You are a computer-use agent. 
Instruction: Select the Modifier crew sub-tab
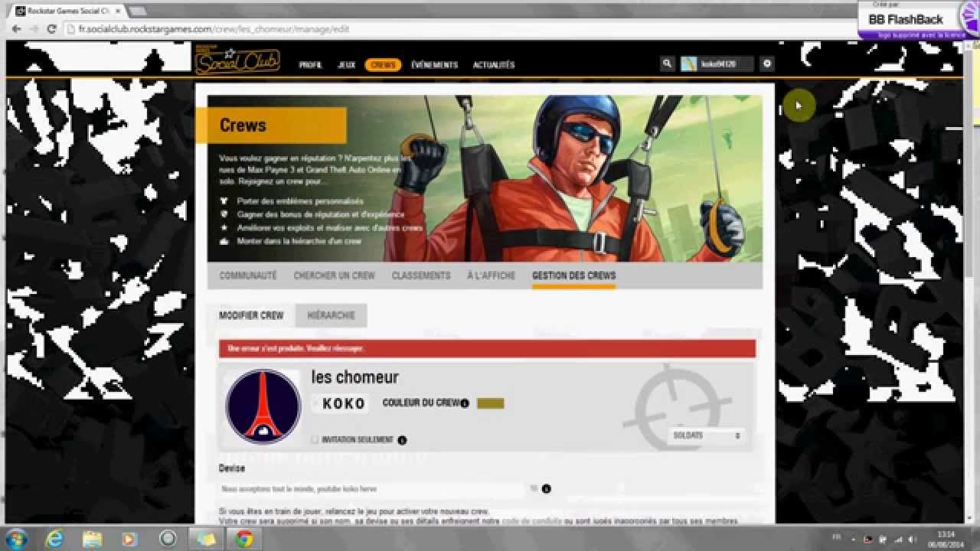(251, 315)
